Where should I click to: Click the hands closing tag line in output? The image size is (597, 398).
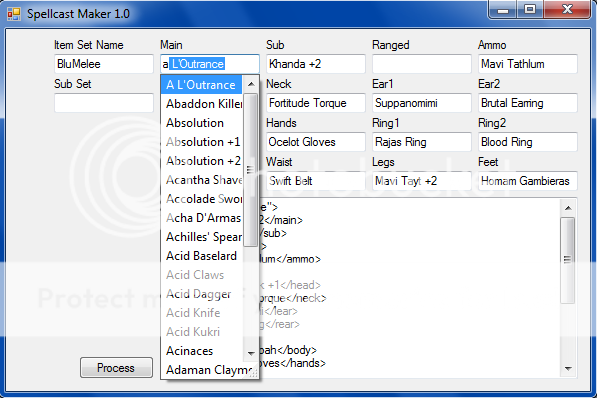click(292, 363)
